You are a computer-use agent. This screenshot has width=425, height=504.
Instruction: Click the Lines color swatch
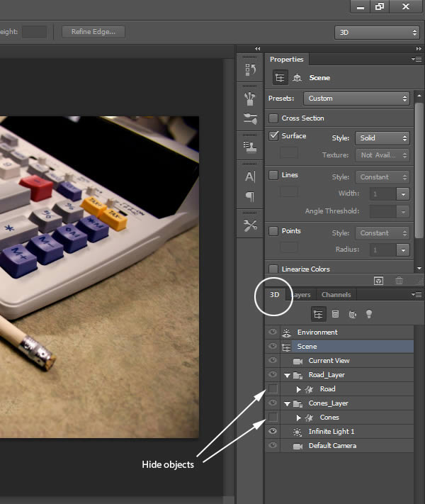point(289,192)
